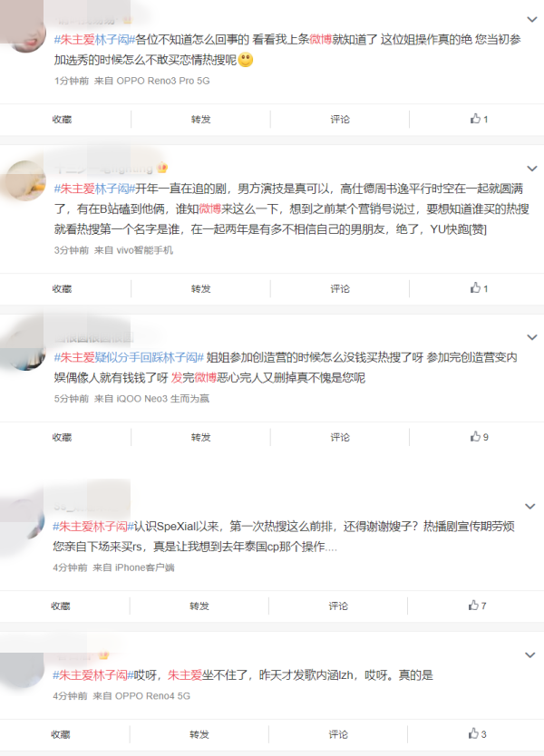This screenshot has height=756, width=544.
Task: Expand chevron menu on iPhone client post
Action: coord(530,506)
